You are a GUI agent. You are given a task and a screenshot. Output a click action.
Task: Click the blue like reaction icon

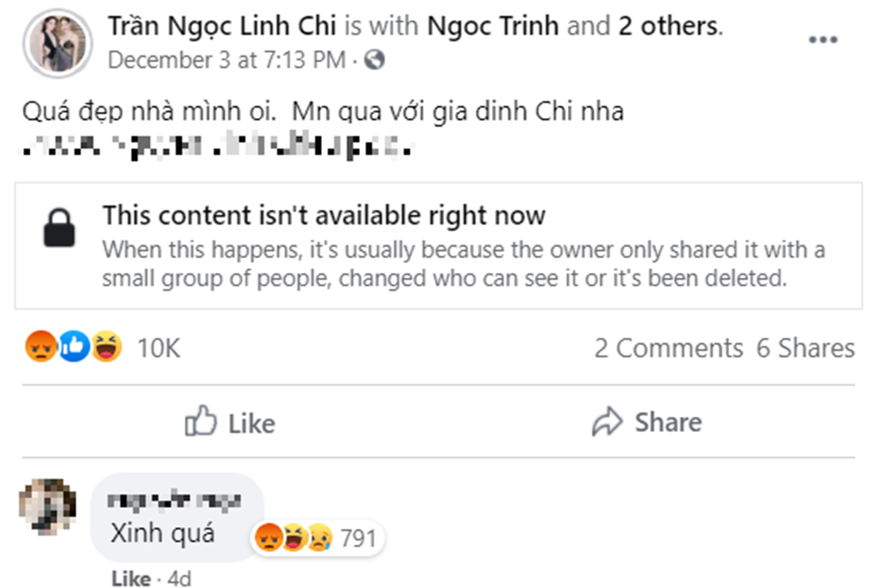point(74,348)
